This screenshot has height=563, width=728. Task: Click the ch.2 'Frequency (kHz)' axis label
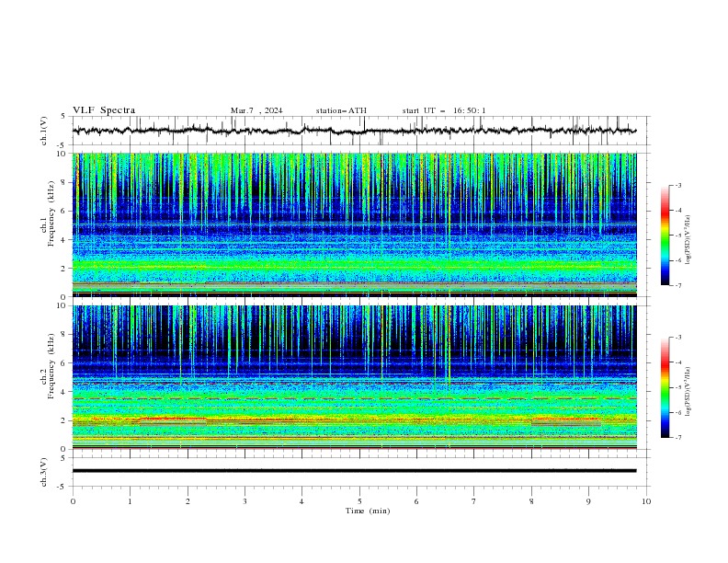[51, 365]
